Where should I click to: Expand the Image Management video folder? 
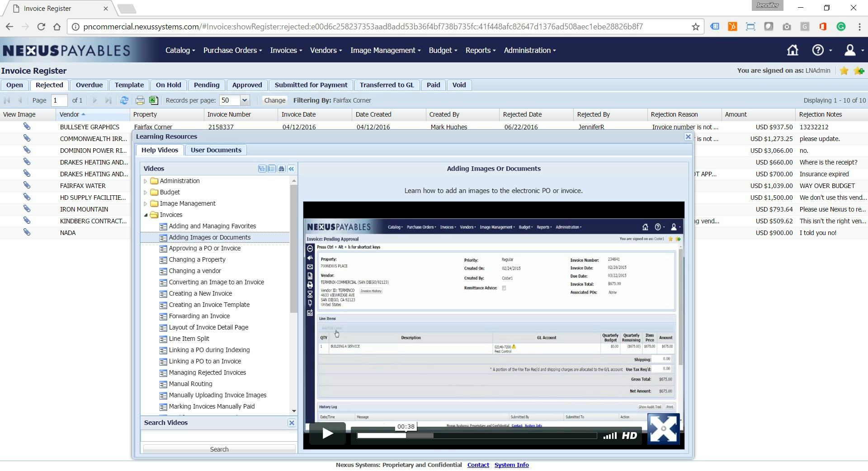pyautogui.click(x=146, y=204)
